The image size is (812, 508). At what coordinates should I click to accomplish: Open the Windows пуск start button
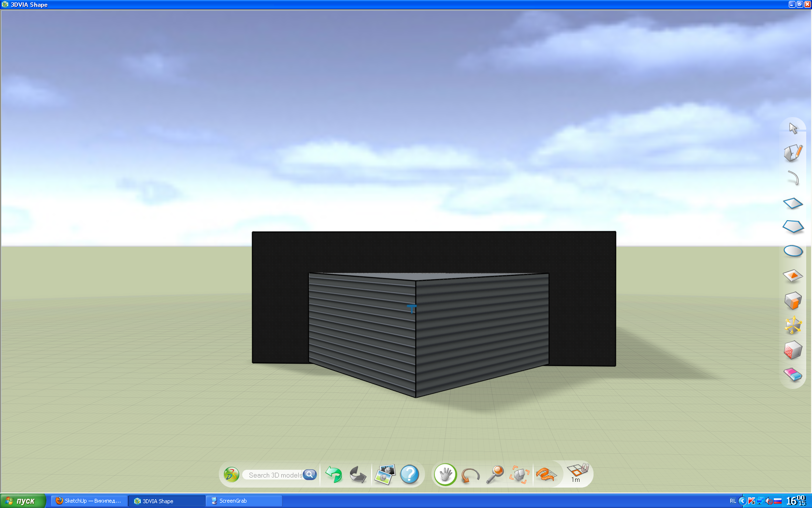click(23, 501)
